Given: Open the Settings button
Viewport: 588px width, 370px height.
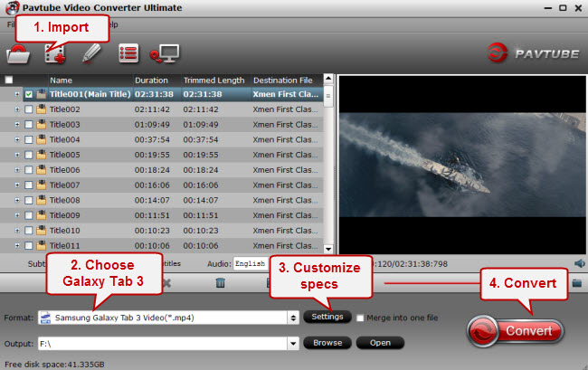Looking at the screenshot, I should [x=327, y=317].
